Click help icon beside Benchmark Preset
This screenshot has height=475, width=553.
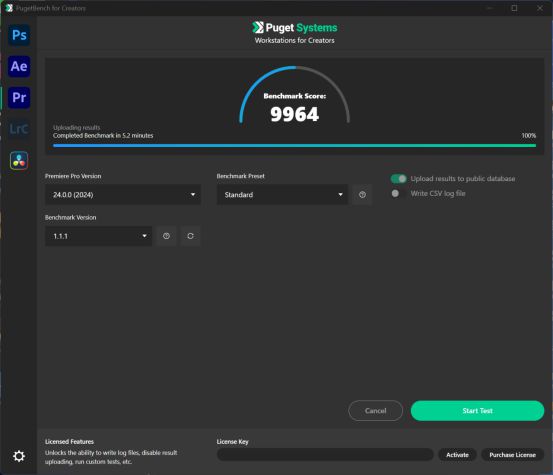[x=362, y=195]
